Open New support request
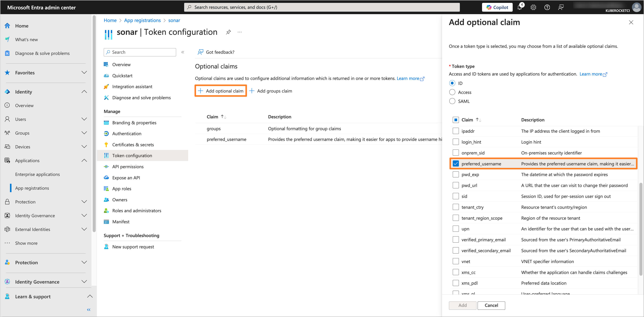 pyautogui.click(x=133, y=247)
